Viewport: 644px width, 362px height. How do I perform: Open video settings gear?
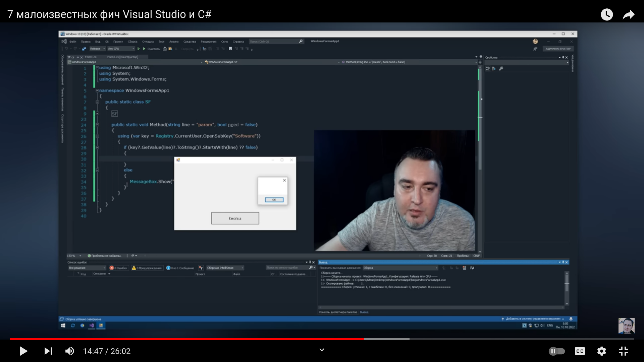601,351
